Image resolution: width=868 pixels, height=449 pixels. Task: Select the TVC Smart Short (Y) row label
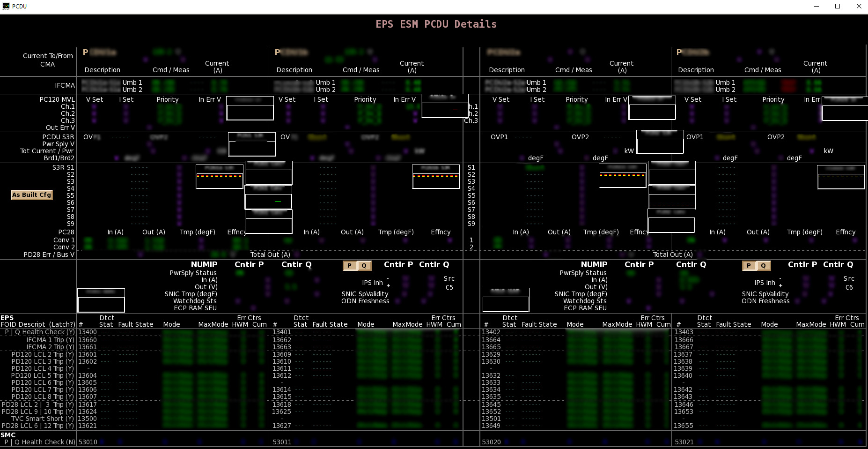pyautogui.click(x=37, y=419)
